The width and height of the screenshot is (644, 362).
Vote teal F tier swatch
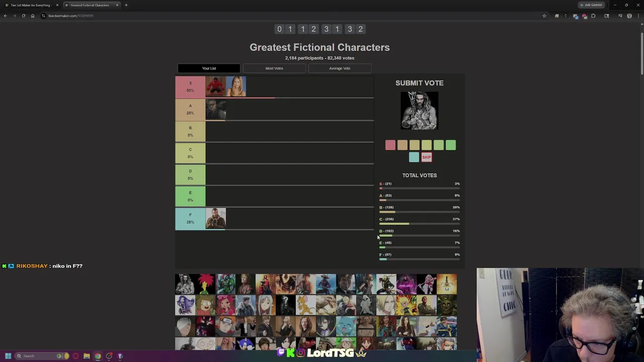coord(414,157)
